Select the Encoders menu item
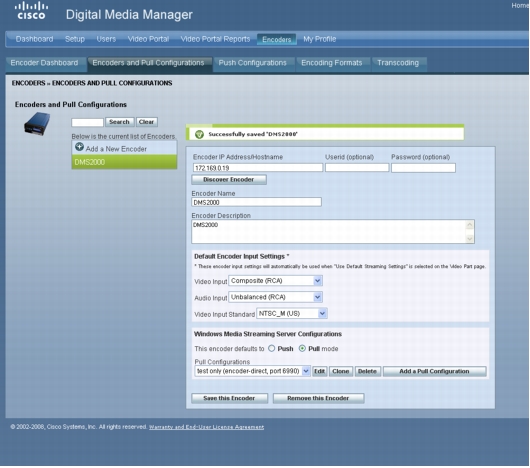 point(276,40)
